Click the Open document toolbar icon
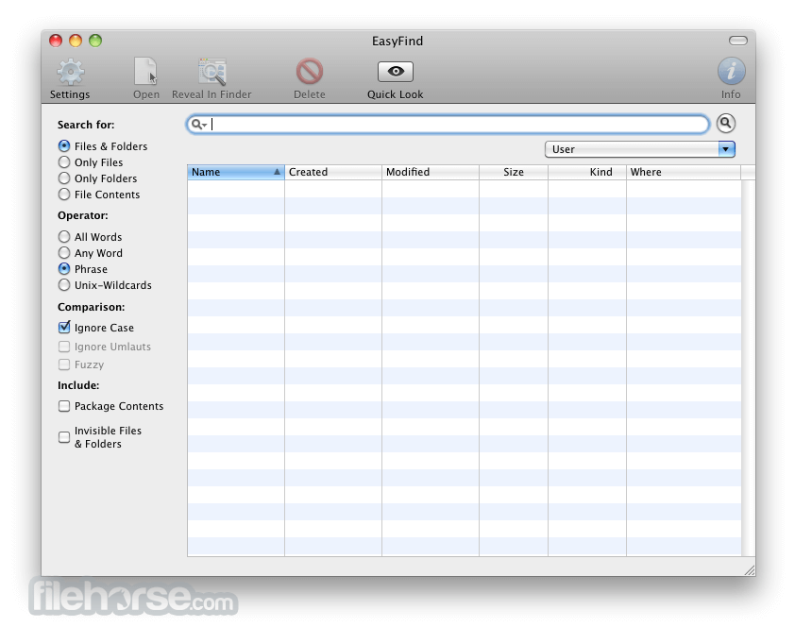This screenshot has width=812, height=644. pyautogui.click(x=146, y=72)
